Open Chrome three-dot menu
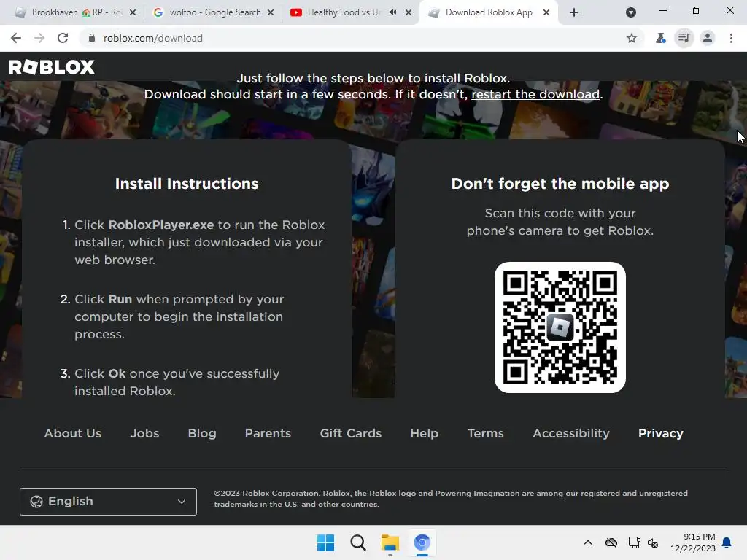 pyautogui.click(x=731, y=38)
